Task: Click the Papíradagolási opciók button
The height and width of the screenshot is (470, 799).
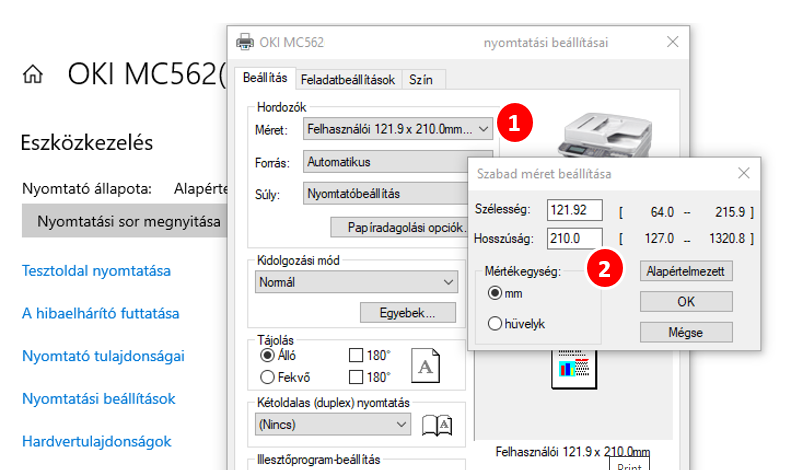Action: click(x=400, y=227)
